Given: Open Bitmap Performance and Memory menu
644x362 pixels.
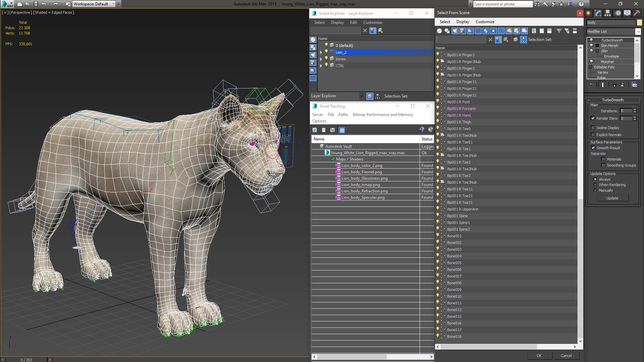Looking at the screenshot, I should click(383, 115).
